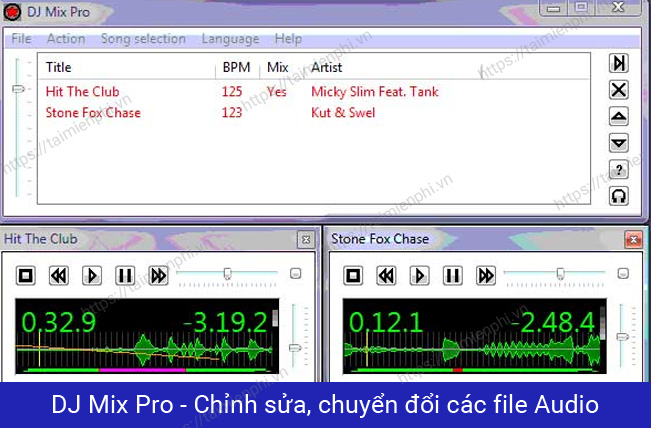Click pitch slider in Stone Fox Chase deck
This screenshot has width=651, height=428.
[560, 273]
